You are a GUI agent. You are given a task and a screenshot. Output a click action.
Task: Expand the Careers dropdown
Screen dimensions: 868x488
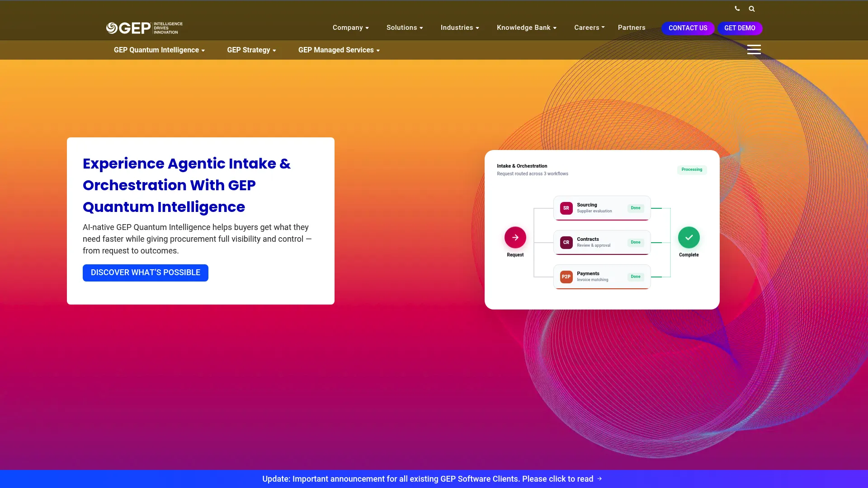[x=589, y=28]
